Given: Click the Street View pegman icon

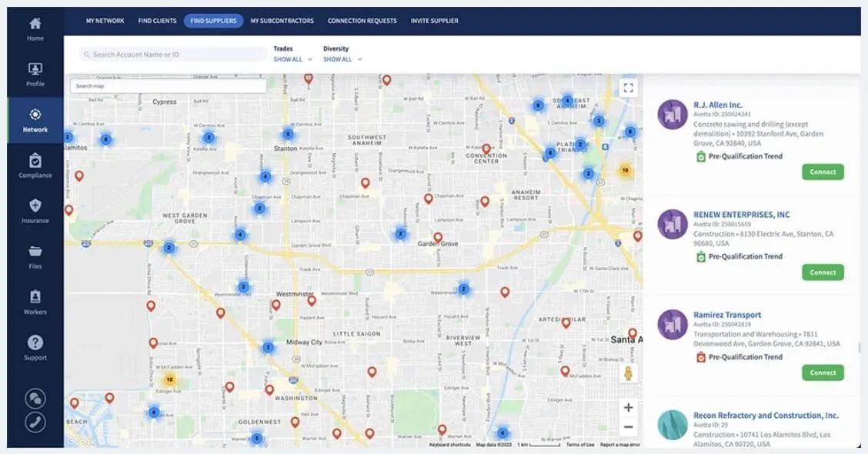Looking at the screenshot, I should 628,373.
